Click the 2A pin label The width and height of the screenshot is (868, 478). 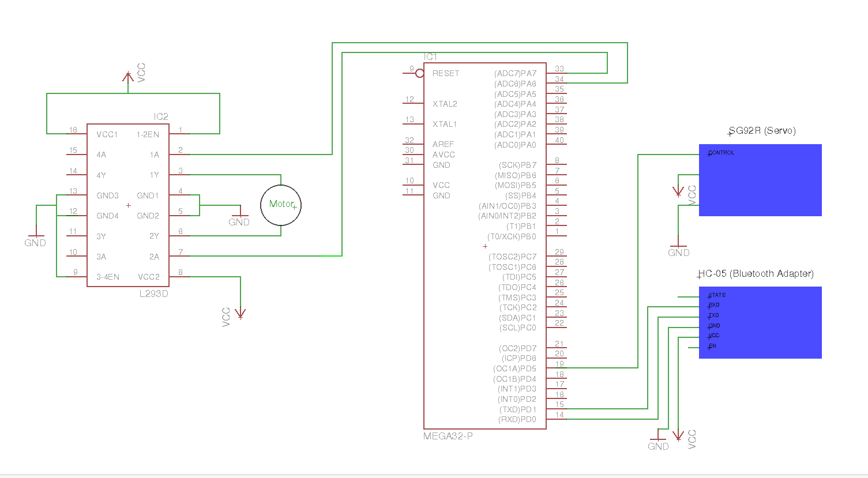click(x=155, y=257)
